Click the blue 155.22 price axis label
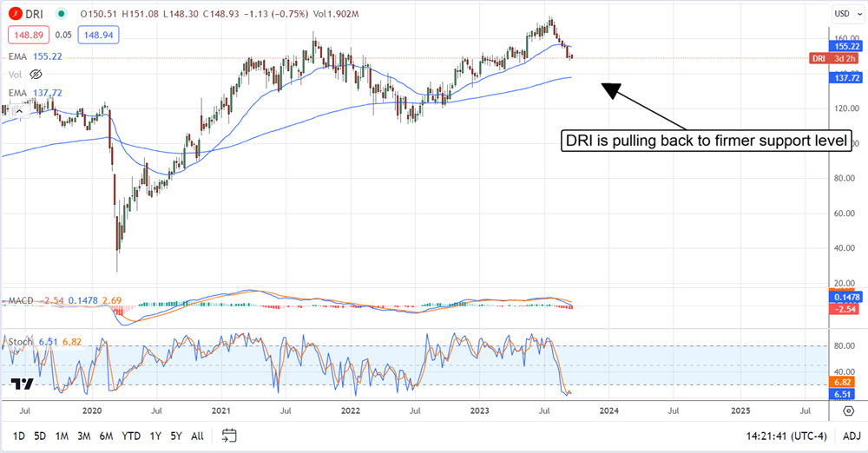This screenshot has width=868, height=453. tap(845, 45)
